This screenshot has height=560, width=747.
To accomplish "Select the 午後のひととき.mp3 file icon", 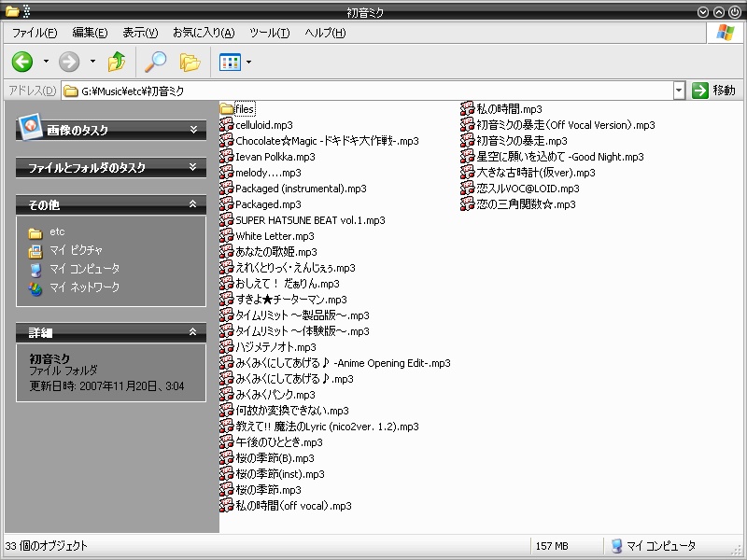I will coord(227,441).
